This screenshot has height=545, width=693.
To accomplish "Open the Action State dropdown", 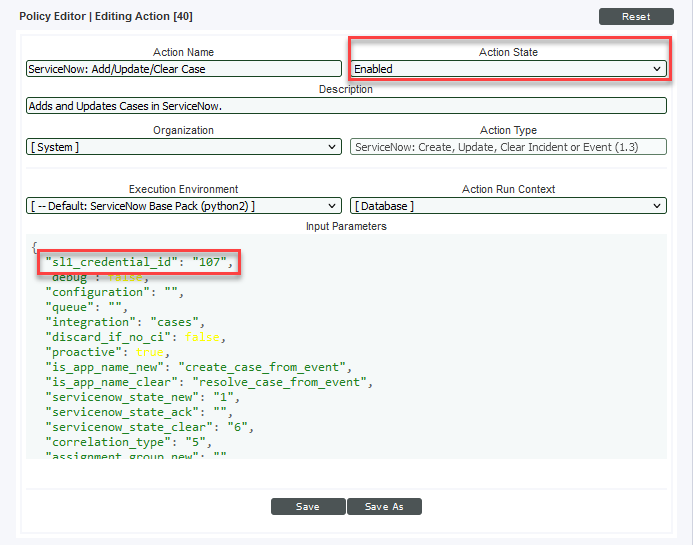I will [508, 69].
